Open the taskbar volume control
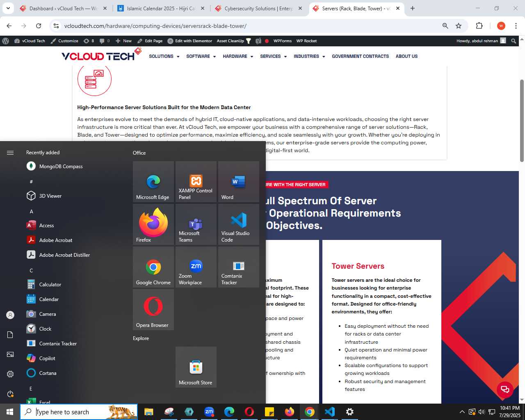The height and width of the screenshot is (420, 525). [x=482, y=412]
